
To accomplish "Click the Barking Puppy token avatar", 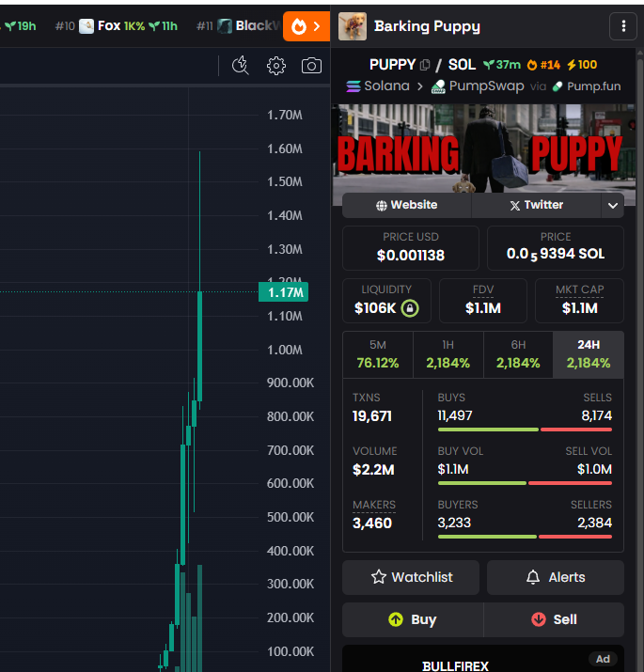I will pyautogui.click(x=353, y=26).
